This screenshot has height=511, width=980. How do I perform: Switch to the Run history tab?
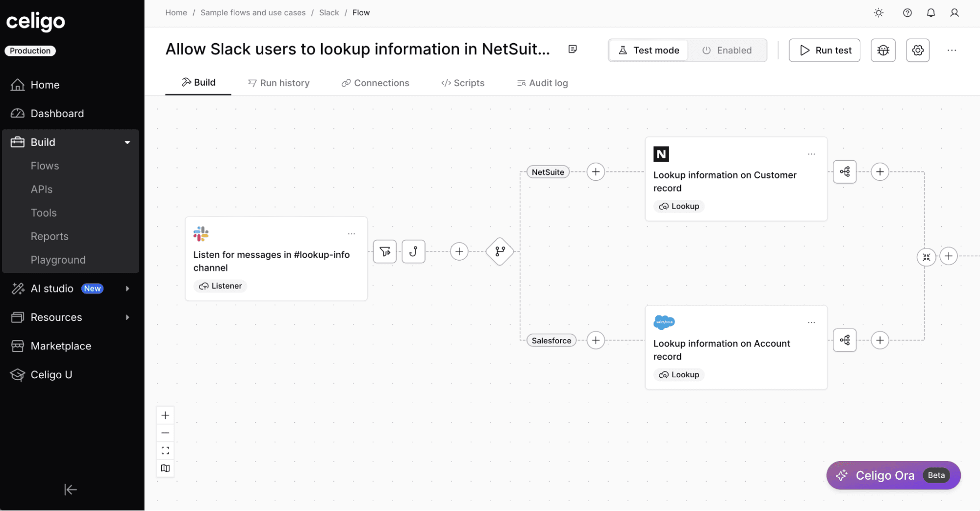pyautogui.click(x=278, y=83)
